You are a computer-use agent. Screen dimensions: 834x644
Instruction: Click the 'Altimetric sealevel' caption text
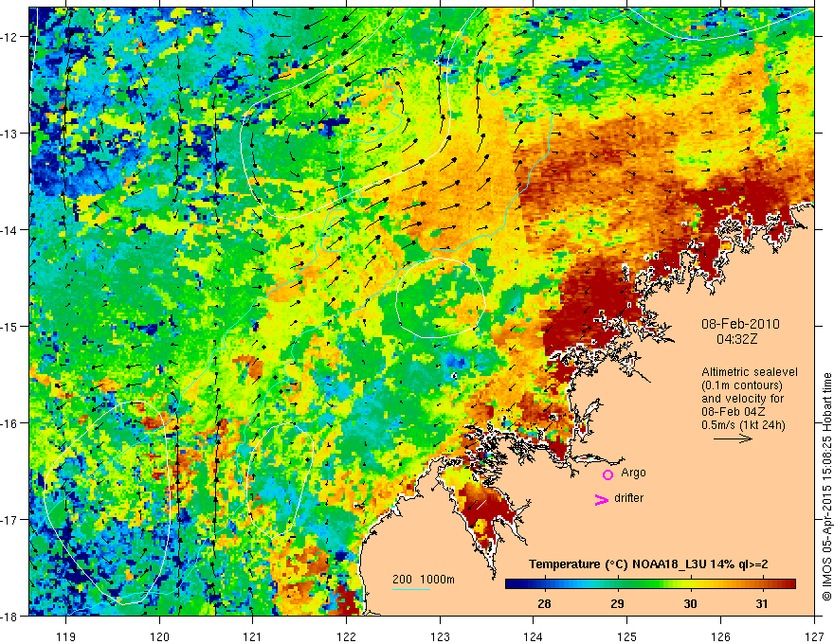tap(750, 372)
